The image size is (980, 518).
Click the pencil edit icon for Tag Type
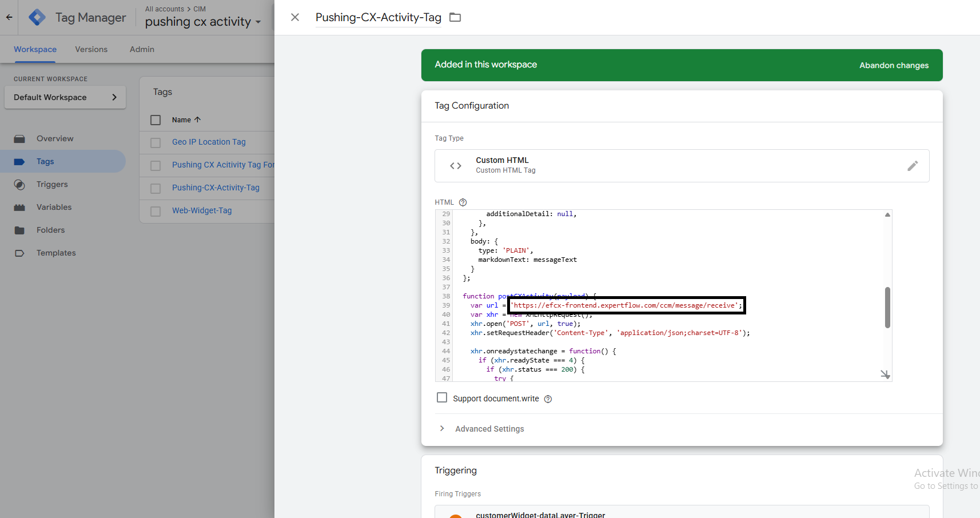coord(912,166)
